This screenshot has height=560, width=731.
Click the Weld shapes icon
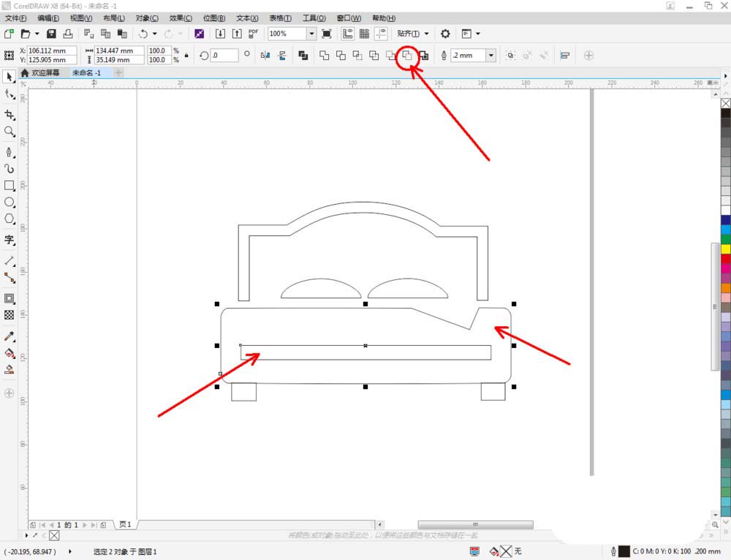(x=324, y=56)
